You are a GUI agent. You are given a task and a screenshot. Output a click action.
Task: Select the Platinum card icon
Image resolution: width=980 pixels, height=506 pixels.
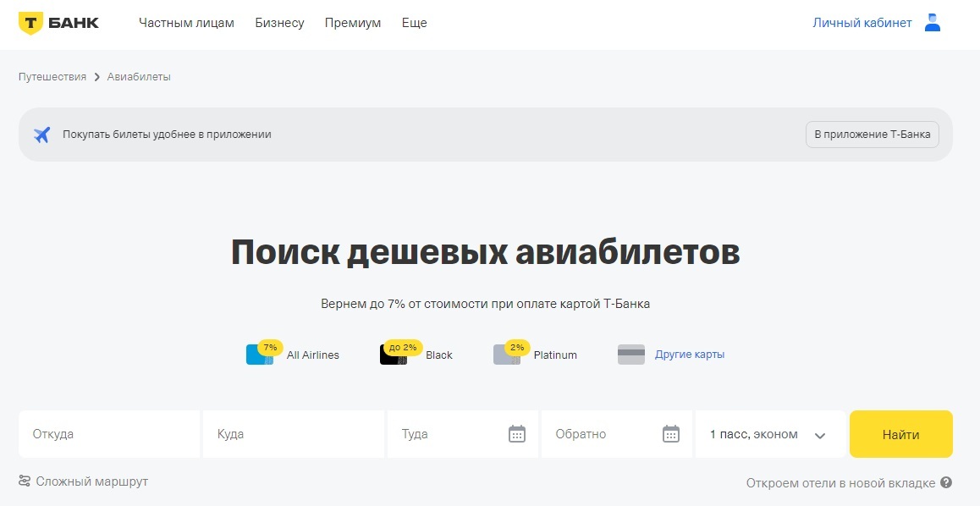tap(506, 355)
